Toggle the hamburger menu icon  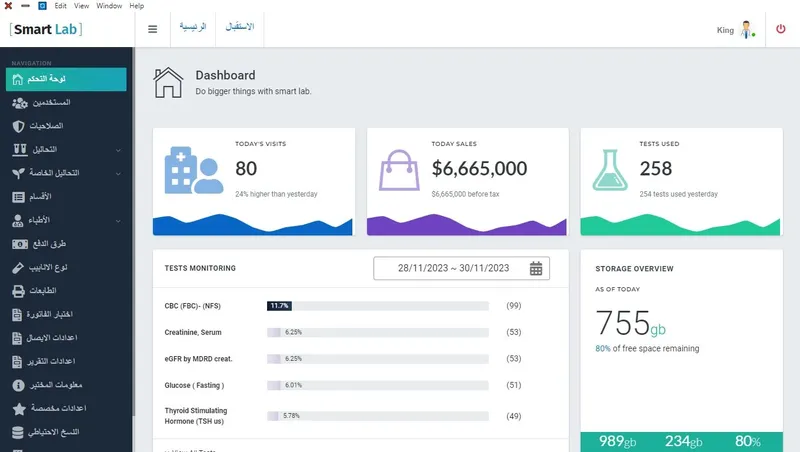click(153, 30)
